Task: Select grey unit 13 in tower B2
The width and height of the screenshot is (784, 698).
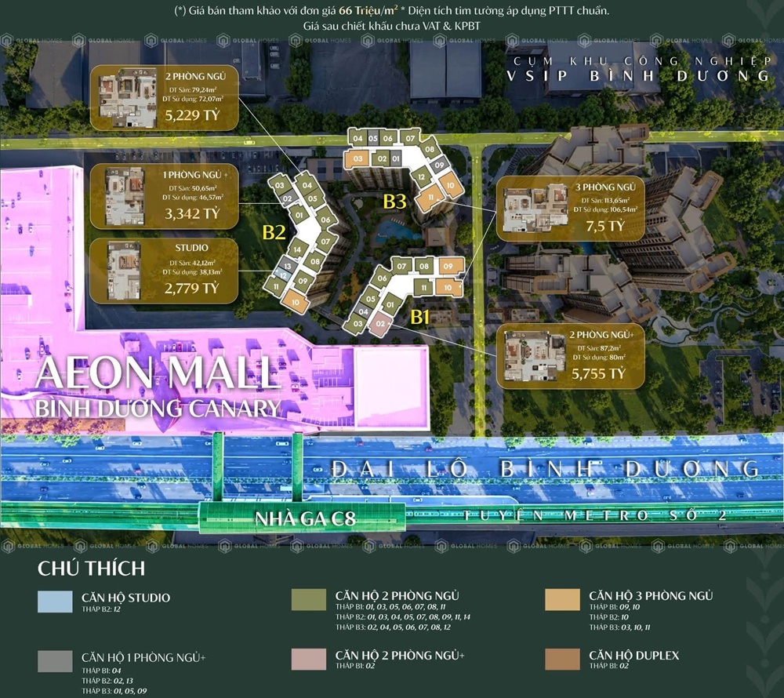Action: click(288, 267)
